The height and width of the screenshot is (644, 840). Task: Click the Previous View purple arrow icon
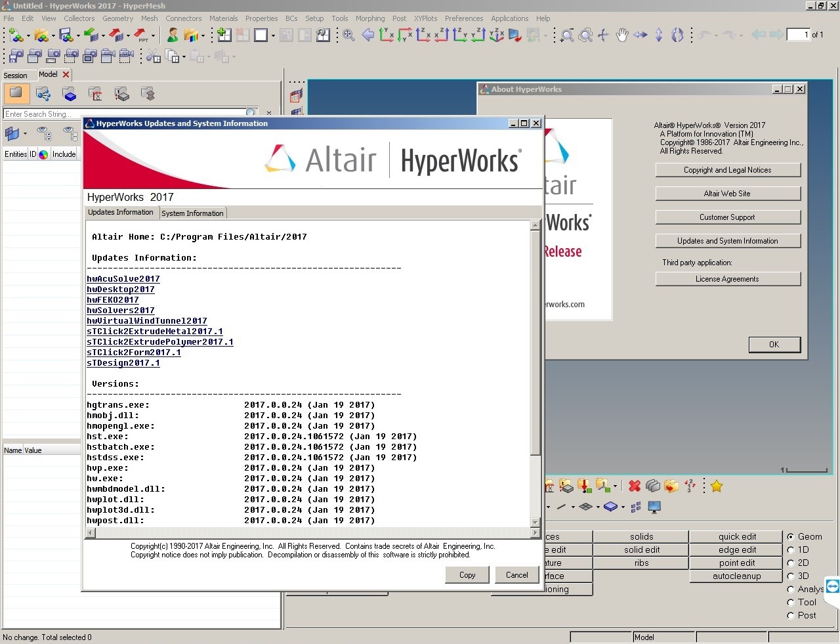click(x=368, y=35)
